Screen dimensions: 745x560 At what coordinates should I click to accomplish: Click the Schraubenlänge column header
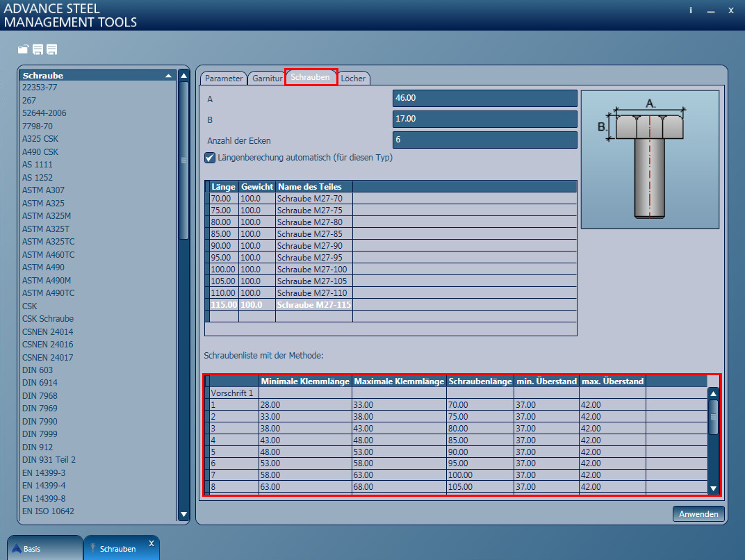pos(480,381)
